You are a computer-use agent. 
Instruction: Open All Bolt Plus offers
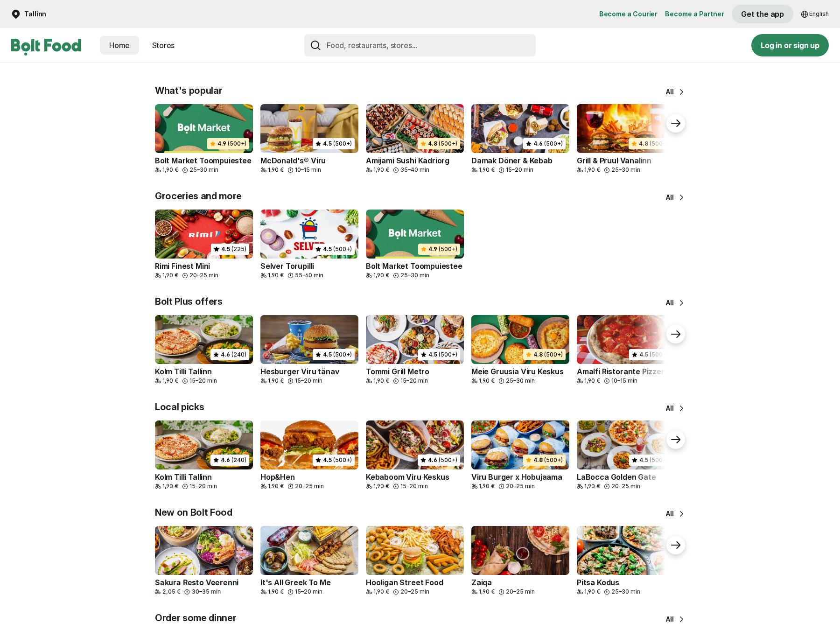[x=675, y=303]
